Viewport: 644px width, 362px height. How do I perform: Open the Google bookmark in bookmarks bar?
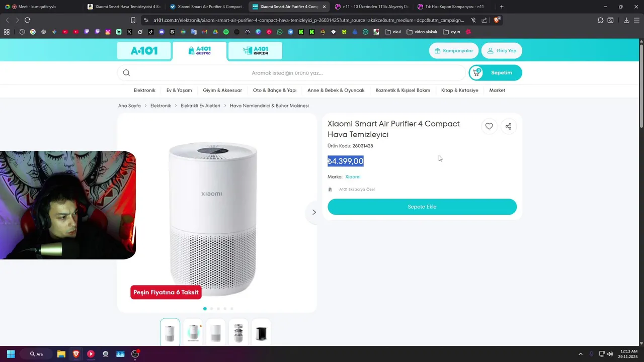(33, 32)
